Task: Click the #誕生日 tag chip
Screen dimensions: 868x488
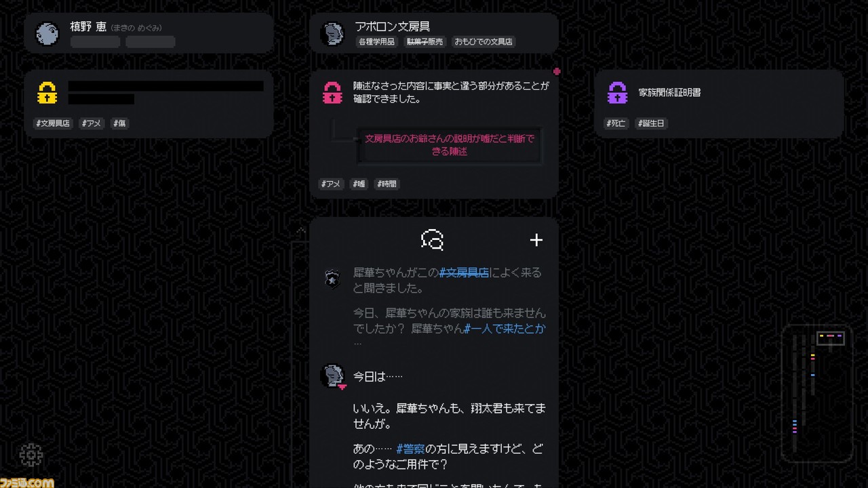Action: pyautogui.click(x=652, y=123)
